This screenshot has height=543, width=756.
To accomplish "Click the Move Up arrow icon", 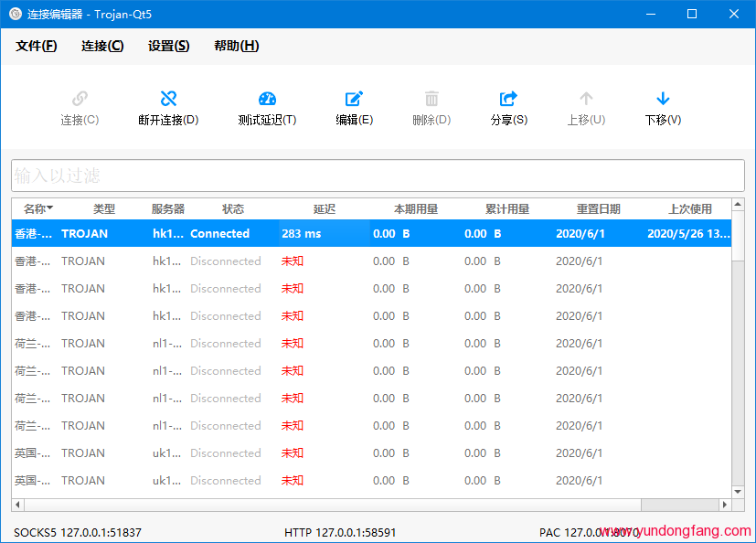I will (586, 99).
